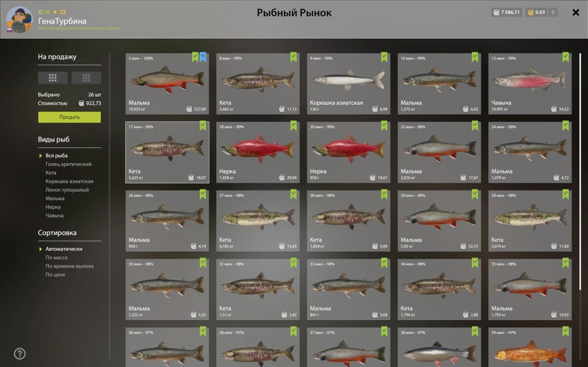Sort fish По цене

coord(55,275)
